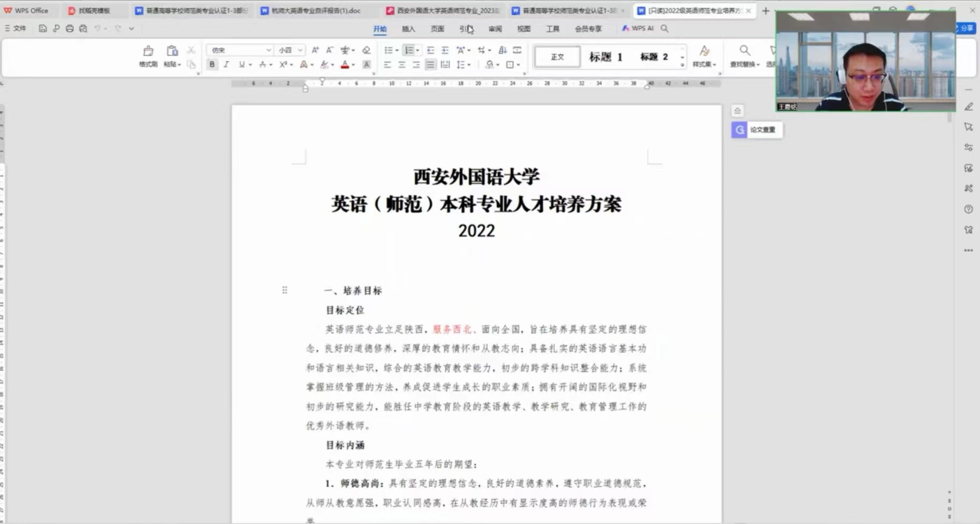Click the Clear formatting eraser icon
The image size is (980, 524).
pyautogui.click(x=366, y=50)
